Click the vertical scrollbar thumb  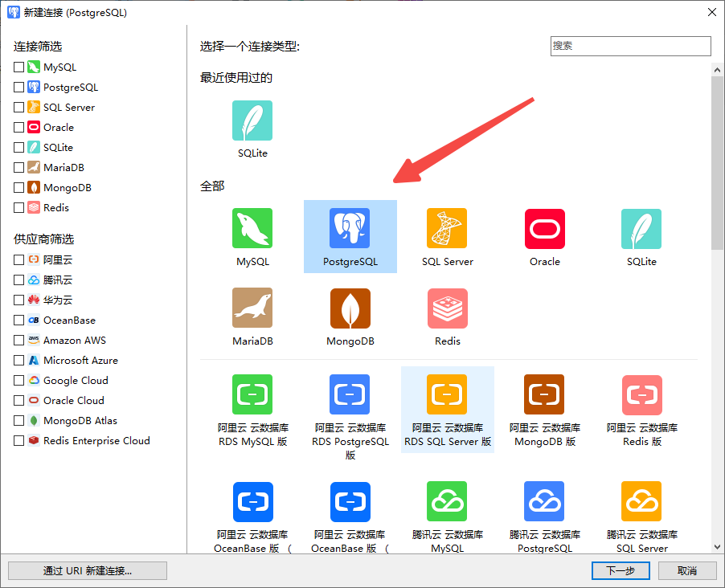pos(717,163)
